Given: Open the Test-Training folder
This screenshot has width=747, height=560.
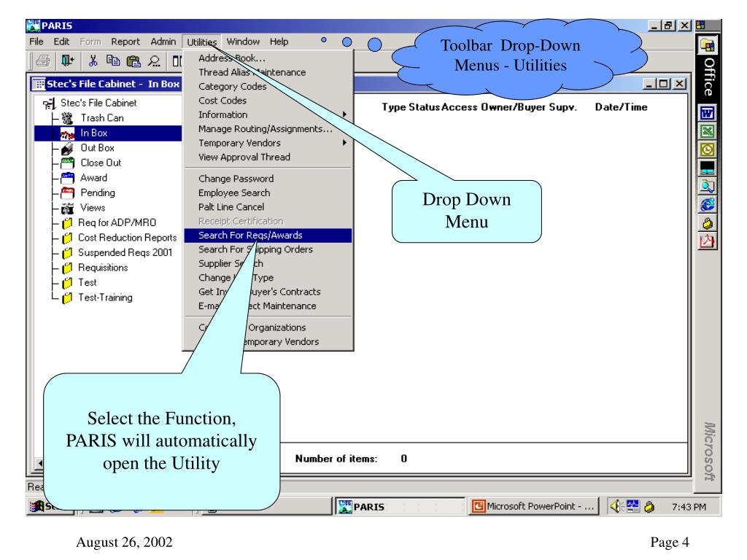Looking at the screenshot, I should [x=105, y=297].
